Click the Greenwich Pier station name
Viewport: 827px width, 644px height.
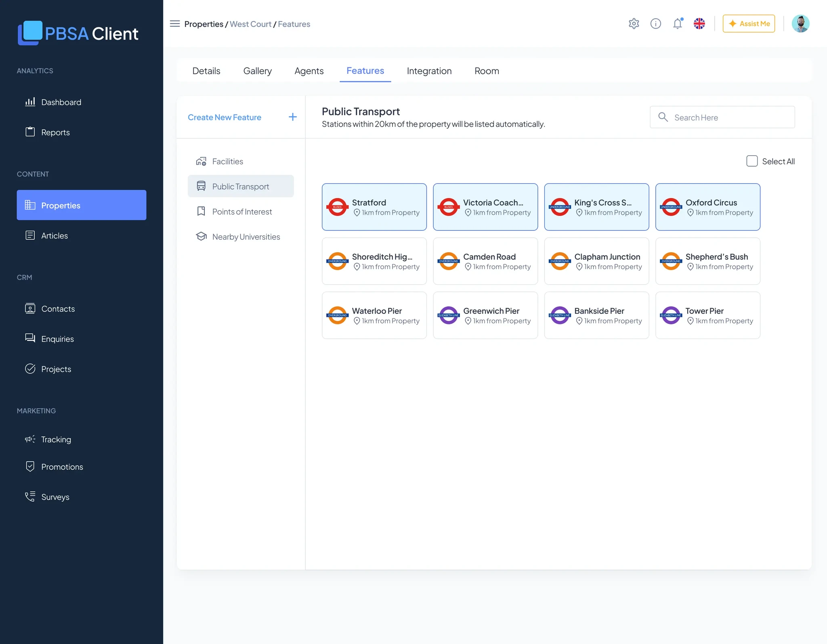[491, 311]
